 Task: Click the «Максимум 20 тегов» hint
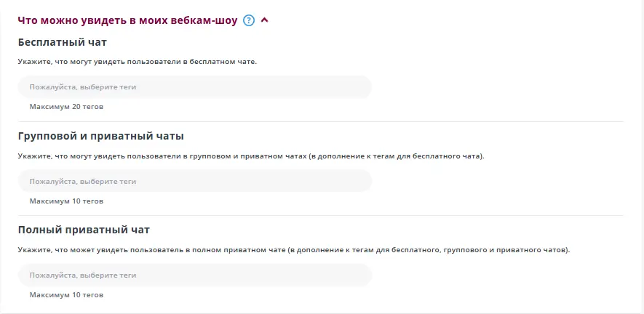point(66,107)
